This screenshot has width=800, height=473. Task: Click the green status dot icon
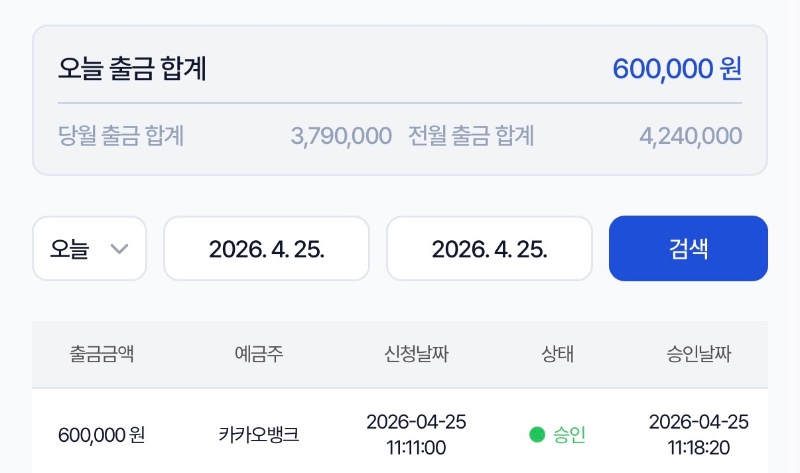(x=537, y=434)
